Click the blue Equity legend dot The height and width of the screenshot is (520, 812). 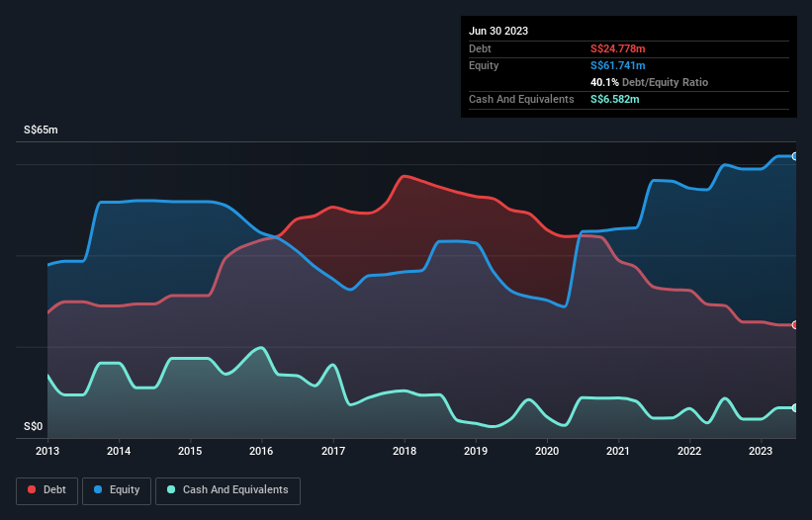tap(98, 489)
